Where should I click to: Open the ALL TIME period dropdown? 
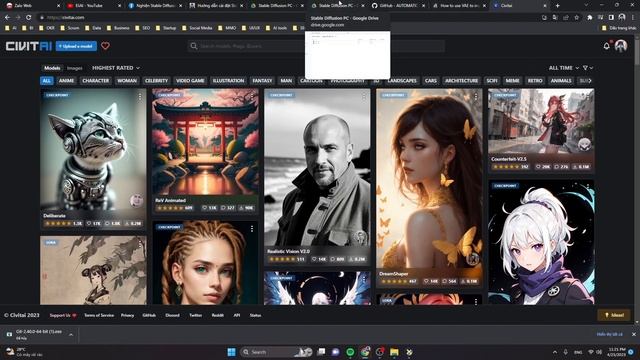pos(564,68)
